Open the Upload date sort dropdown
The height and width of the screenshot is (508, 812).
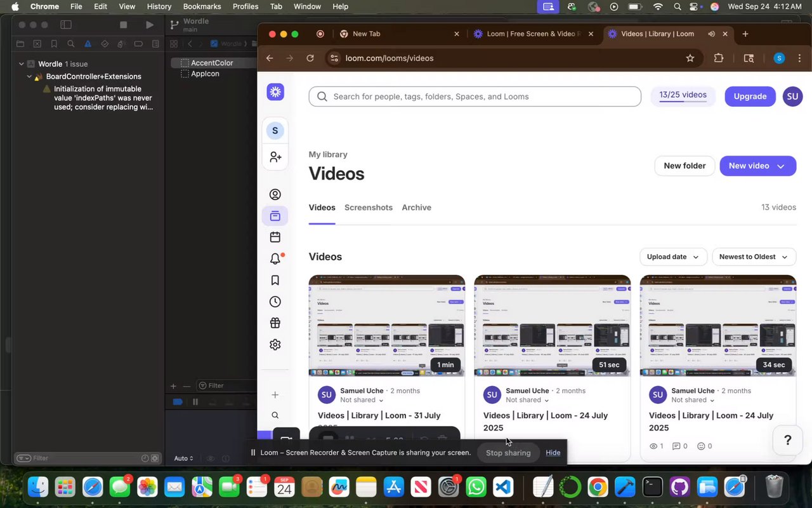tap(673, 257)
